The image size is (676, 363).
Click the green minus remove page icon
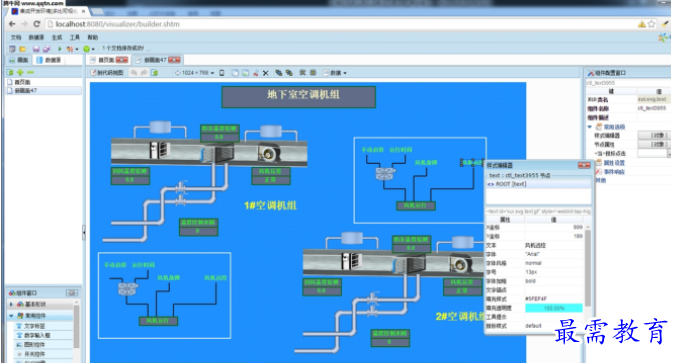coord(30,72)
